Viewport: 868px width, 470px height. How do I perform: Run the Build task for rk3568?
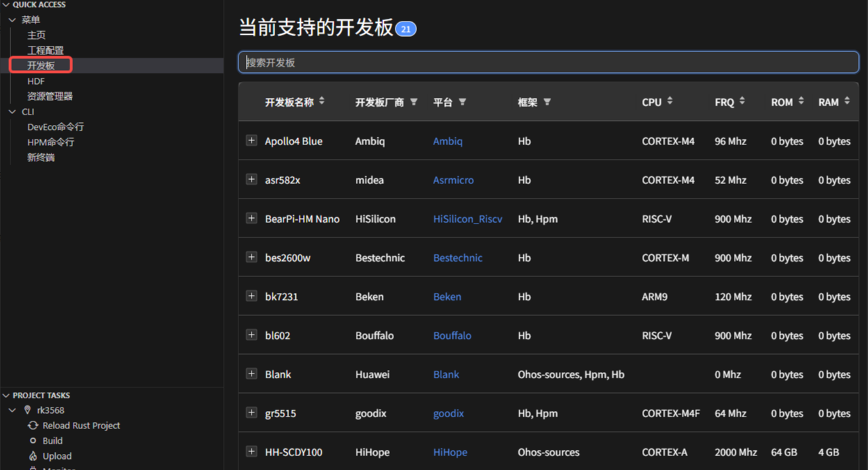(52, 441)
